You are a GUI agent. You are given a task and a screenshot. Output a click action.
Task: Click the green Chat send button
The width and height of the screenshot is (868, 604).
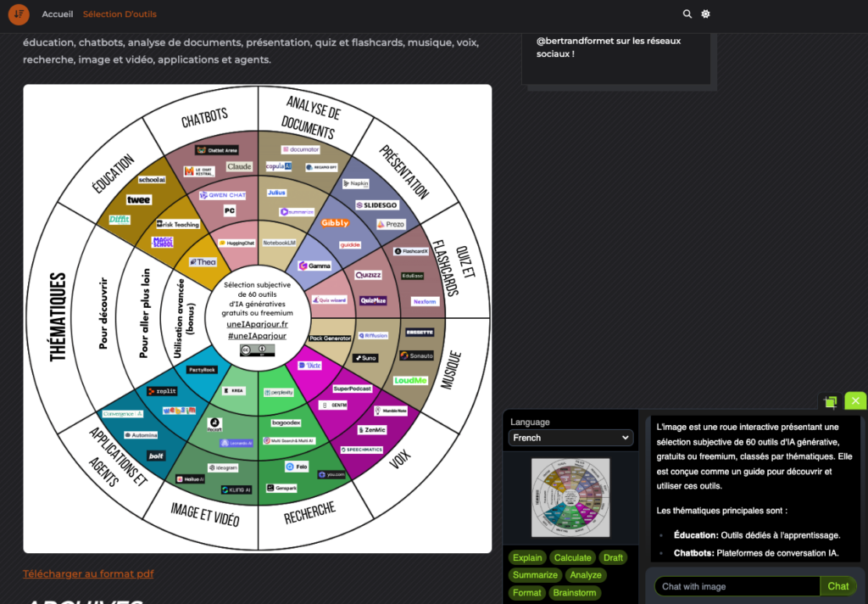(838, 586)
